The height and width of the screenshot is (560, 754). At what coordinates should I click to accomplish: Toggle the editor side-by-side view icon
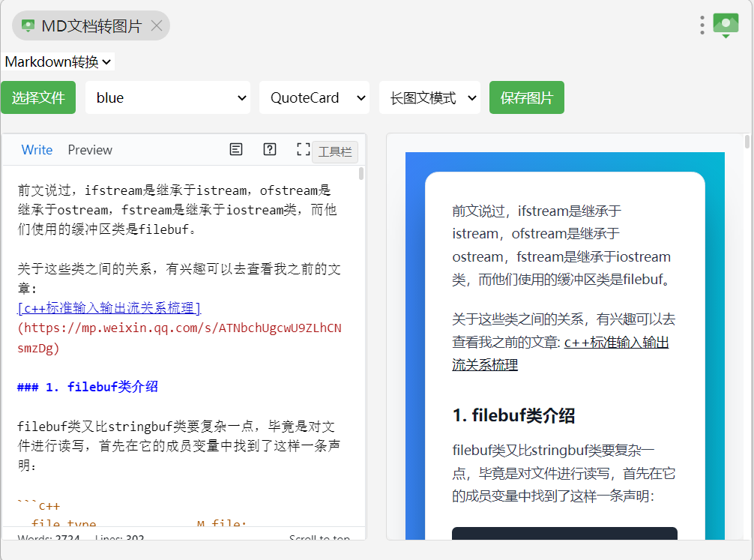tap(236, 149)
